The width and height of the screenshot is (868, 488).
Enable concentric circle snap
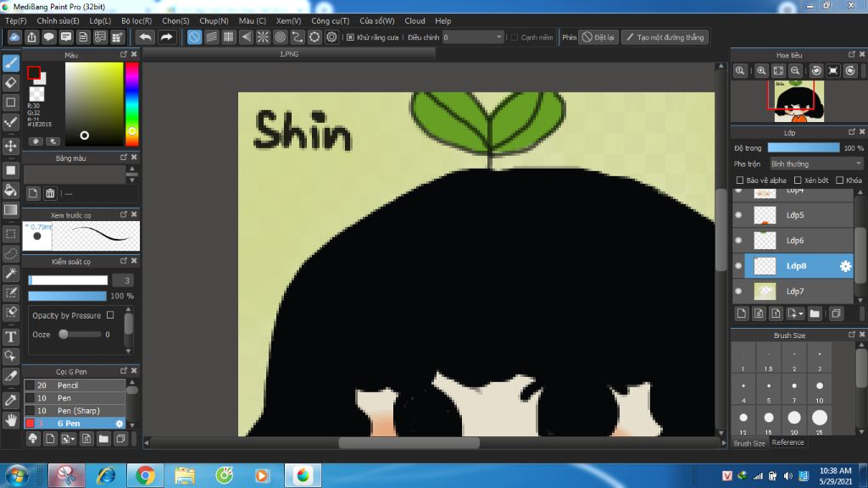pyautogui.click(x=280, y=37)
